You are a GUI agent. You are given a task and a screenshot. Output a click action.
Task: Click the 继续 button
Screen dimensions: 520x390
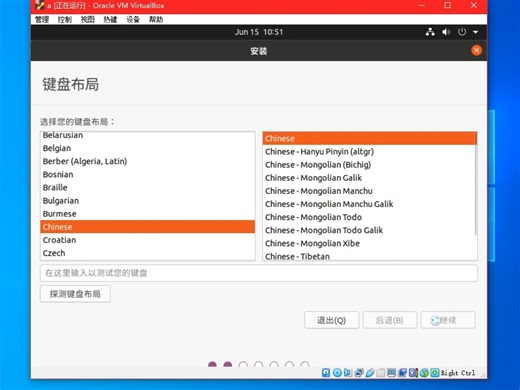(448, 320)
